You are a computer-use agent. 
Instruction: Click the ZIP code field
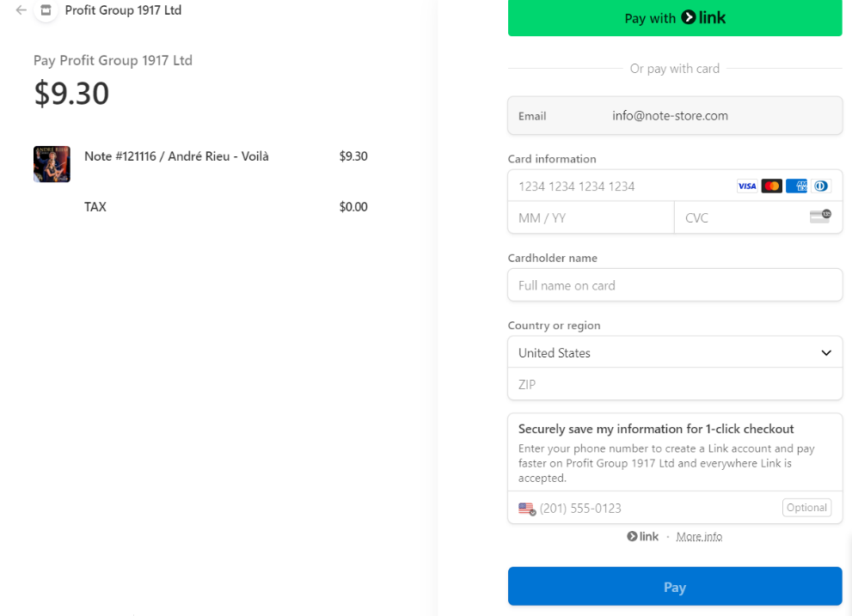point(675,385)
